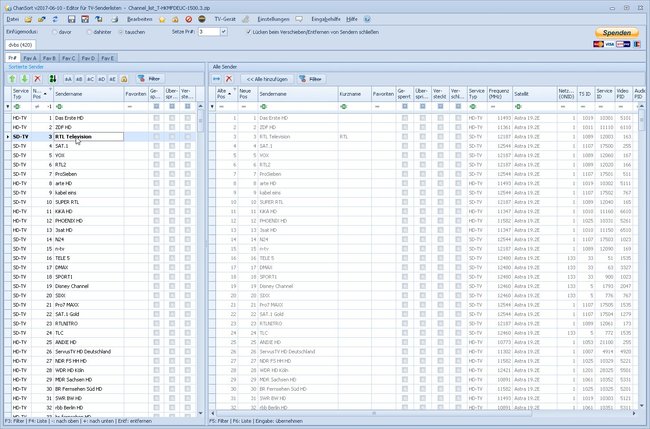Open the Einstellungen menu

[273, 19]
